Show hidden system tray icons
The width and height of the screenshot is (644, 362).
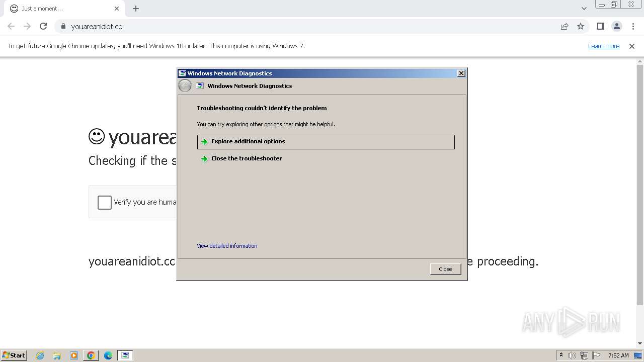[561, 355]
